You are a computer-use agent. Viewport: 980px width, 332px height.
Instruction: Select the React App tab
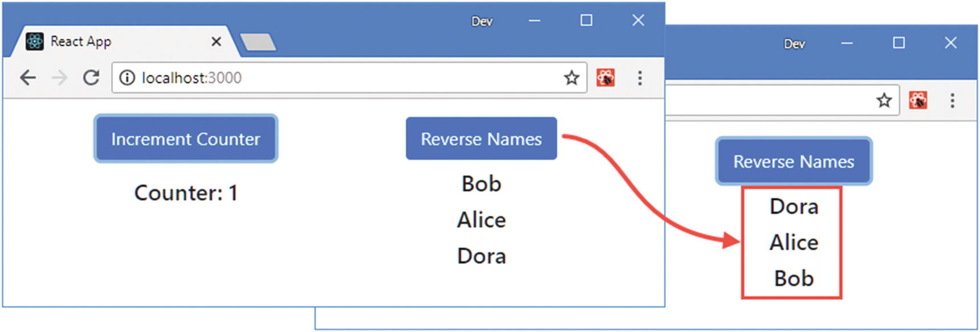114,42
